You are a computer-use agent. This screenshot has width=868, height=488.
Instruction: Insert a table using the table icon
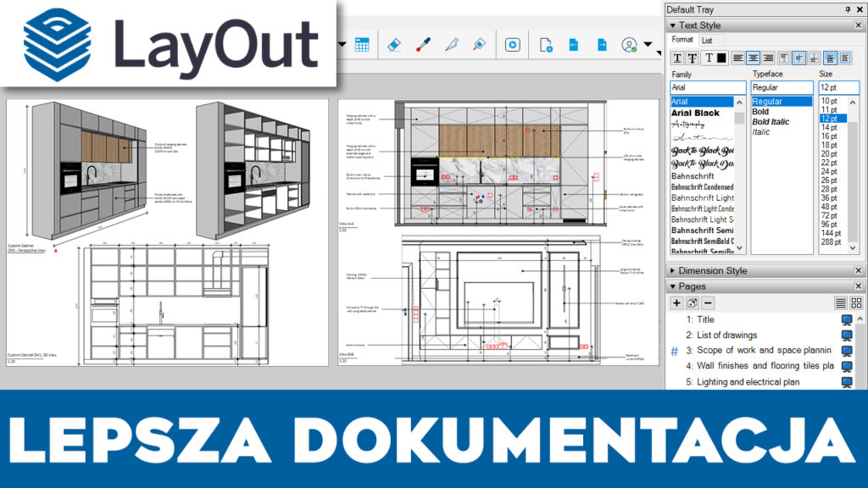362,45
